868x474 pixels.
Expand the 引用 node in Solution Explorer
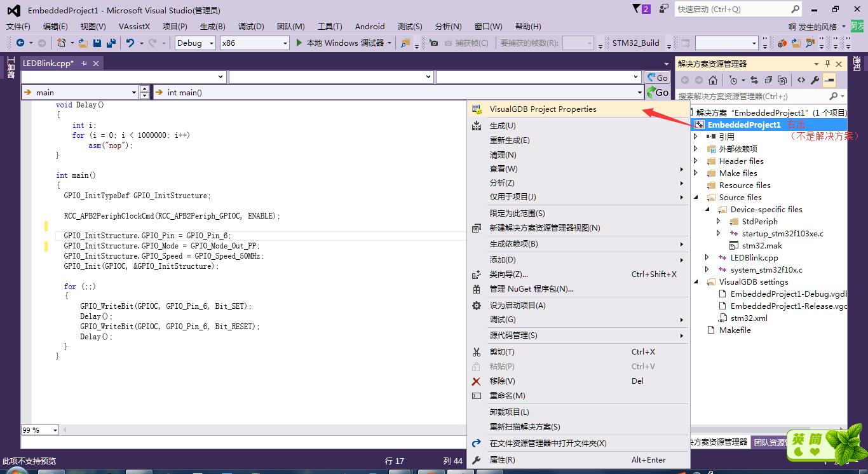coord(695,137)
